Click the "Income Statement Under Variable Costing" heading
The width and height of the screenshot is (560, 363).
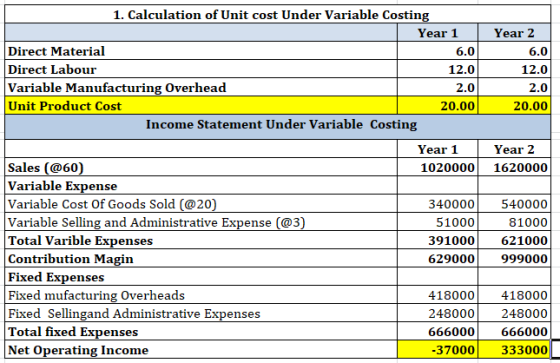[x=278, y=127]
